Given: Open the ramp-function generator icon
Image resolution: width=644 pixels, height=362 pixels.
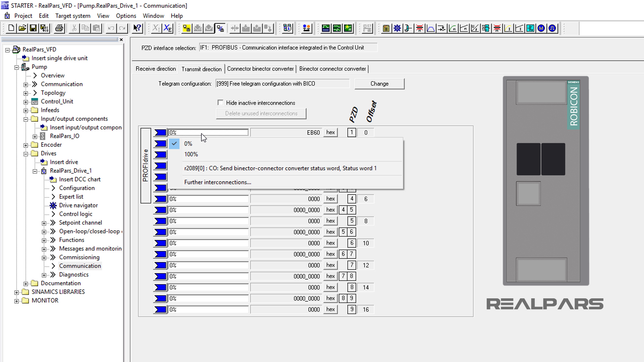Looking at the screenshot, I should click(x=430, y=28).
